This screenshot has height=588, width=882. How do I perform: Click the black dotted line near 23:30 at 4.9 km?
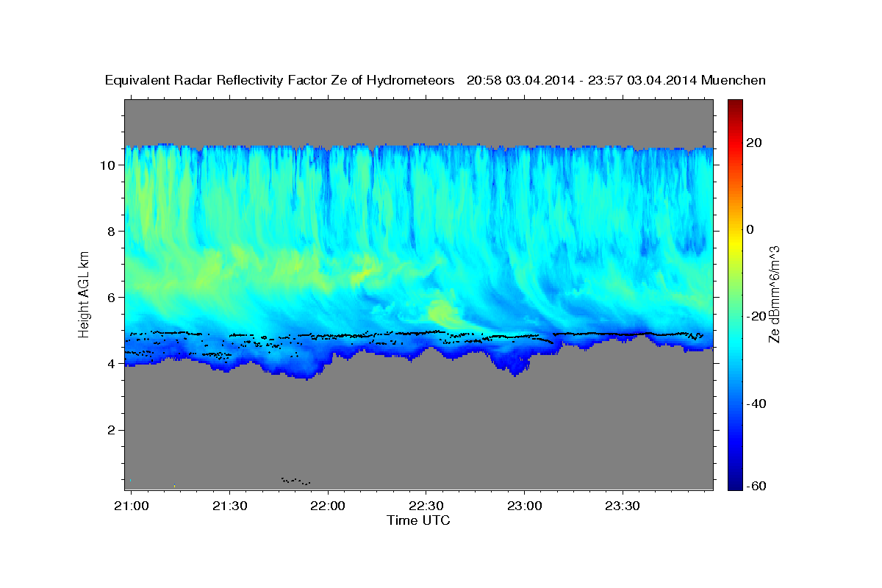coord(623,334)
